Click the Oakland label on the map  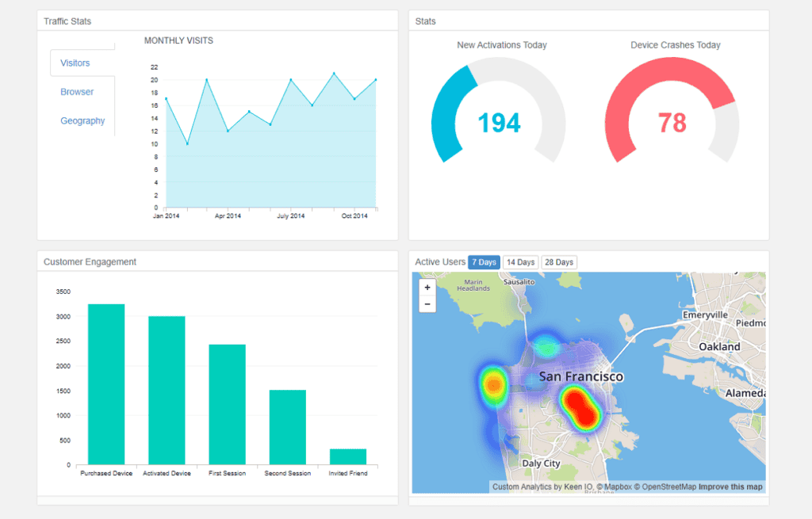tap(719, 347)
